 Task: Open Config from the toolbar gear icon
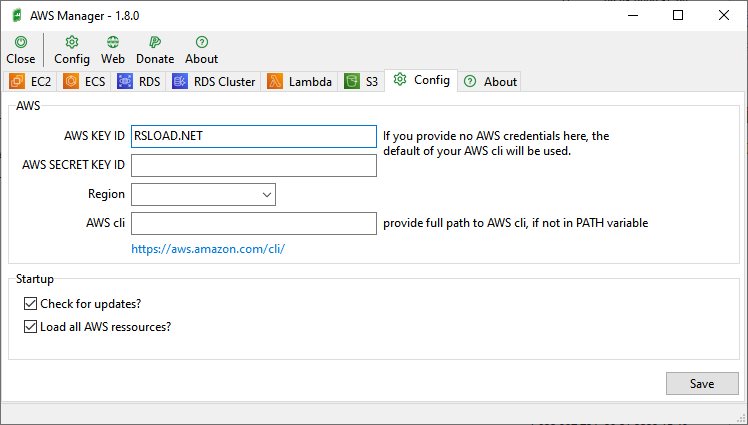tap(72, 42)
